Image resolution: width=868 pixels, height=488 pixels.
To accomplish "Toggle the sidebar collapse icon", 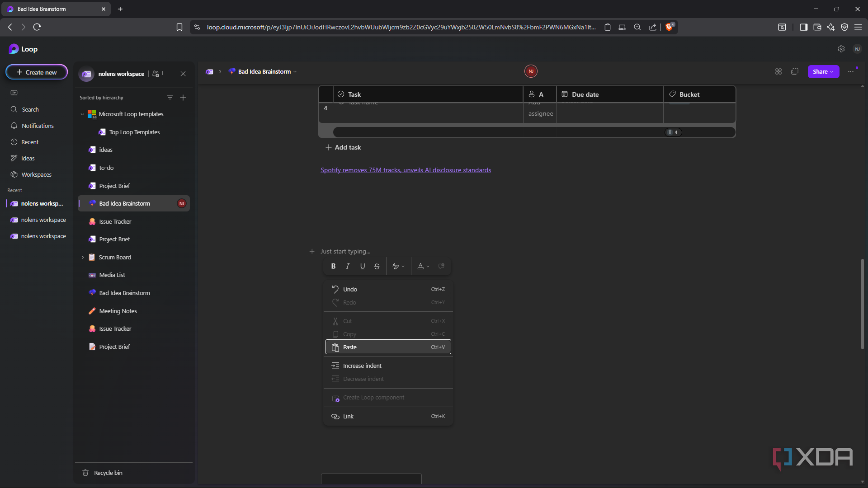I will (x=14, y=93).
